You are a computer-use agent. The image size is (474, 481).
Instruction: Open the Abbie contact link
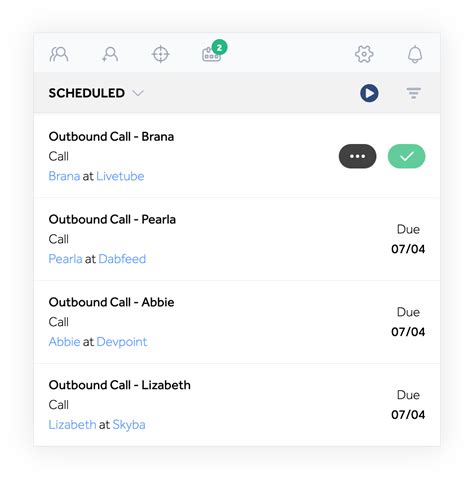[64, 342]
